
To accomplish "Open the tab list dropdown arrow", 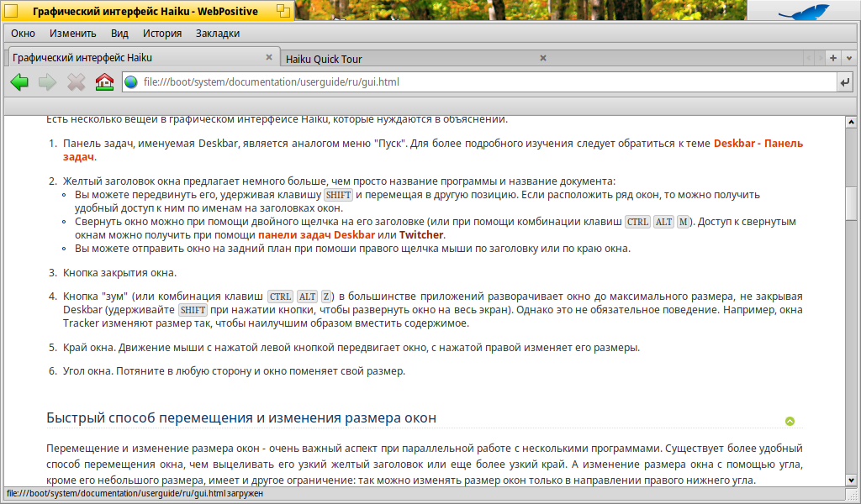I will (849, 58).
